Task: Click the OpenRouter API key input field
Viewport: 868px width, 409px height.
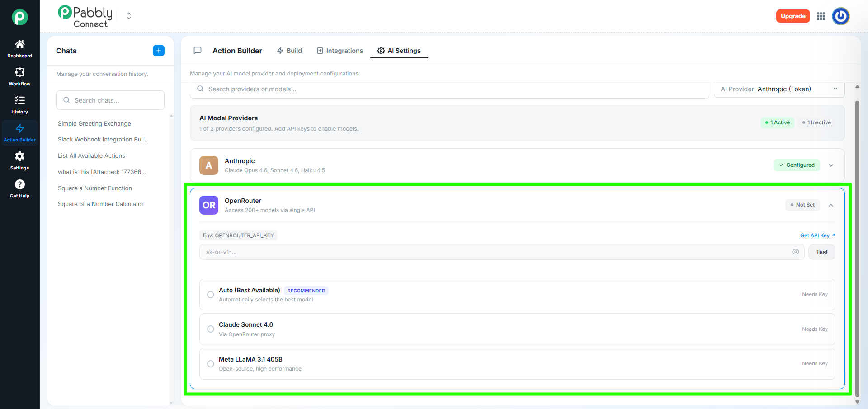Action: 493,252
